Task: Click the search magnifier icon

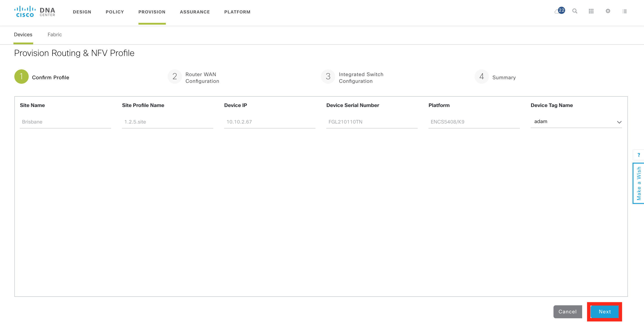Action: [x=575, y=11]
